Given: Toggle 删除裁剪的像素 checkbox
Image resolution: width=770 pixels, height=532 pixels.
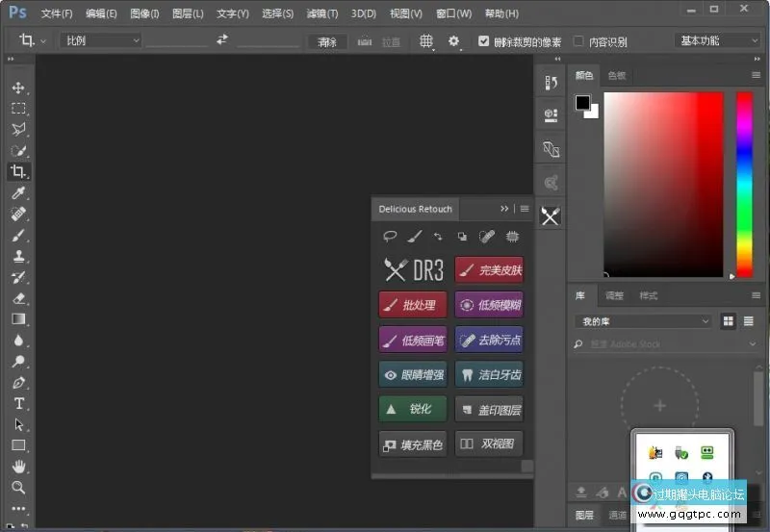Looking at the screenshot, I should coord(484,41).
